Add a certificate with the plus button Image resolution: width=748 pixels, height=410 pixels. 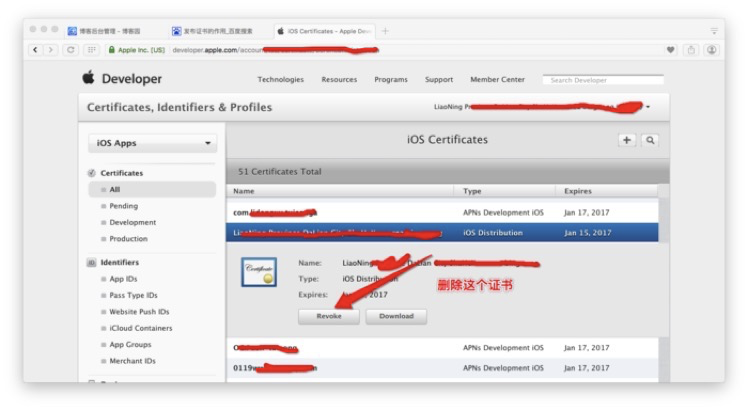pyautogui.click(x=627, y=140)
